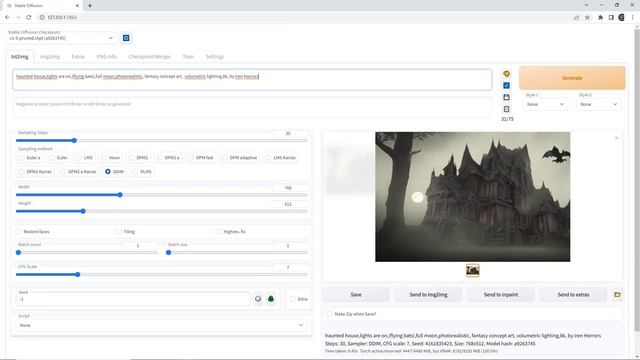Screen dimensions: 640x360
Task: Click into the Seed input field
Action: coord(133,299)
